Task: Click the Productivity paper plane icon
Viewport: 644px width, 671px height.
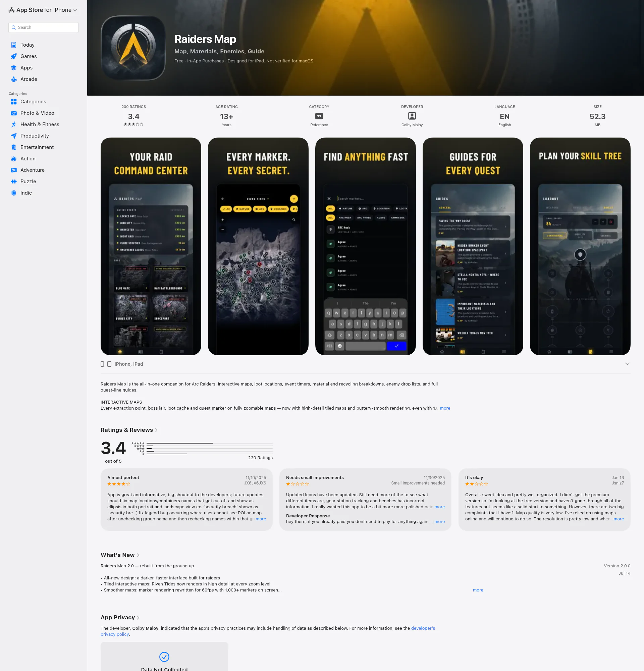Action: point(14,136)
